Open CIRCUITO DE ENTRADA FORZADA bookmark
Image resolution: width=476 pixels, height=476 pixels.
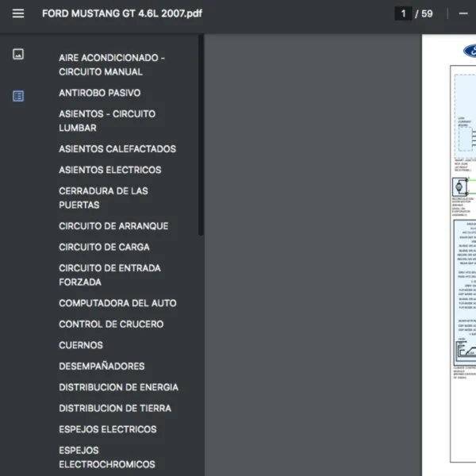[x=109, y=275]
